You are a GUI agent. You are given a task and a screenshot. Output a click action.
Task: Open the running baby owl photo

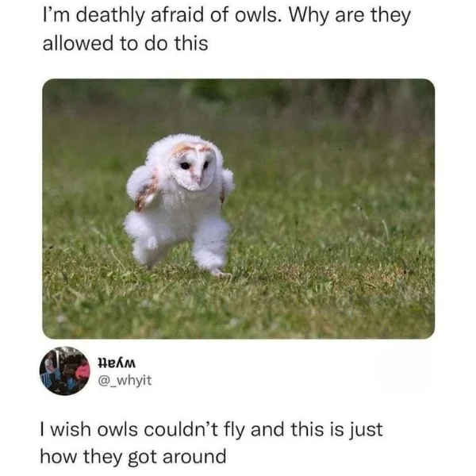tap(238, 209)
